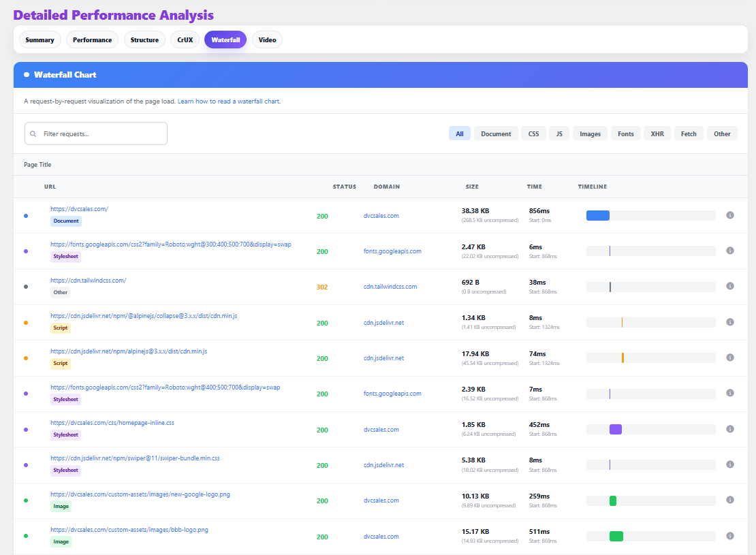Open the CrUX tab
This screenshot has height=555, width=756.
tap(185, 40)
